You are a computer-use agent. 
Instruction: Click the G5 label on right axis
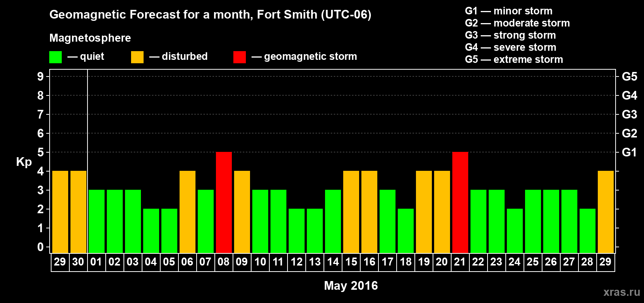(630, 77)
